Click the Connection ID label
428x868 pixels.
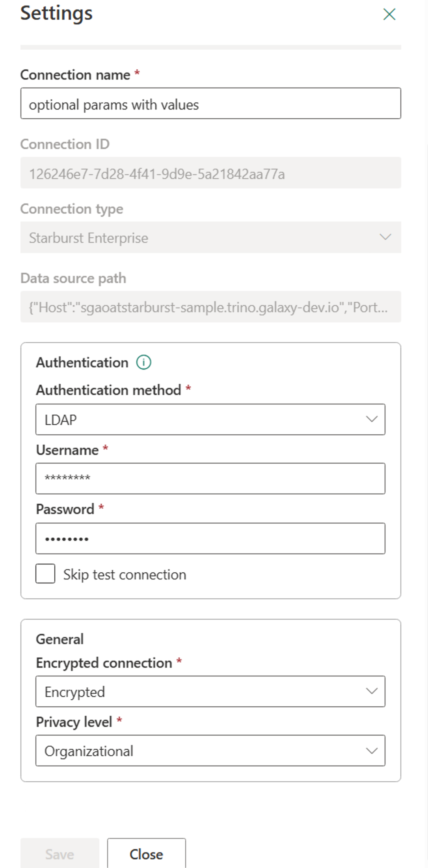tap(65, 144)
